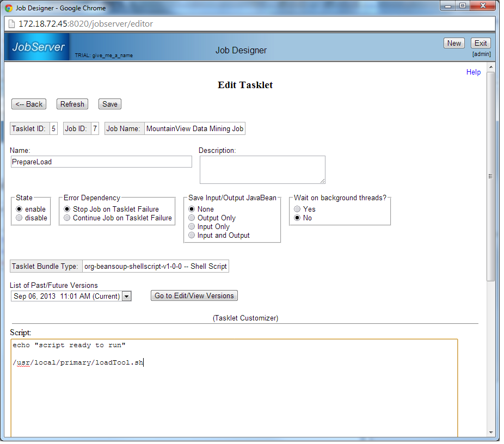504x444 pixels.
Task: Click the Chrome icon in the title bar
Action: pyautogui.click(x=9, y=8)
